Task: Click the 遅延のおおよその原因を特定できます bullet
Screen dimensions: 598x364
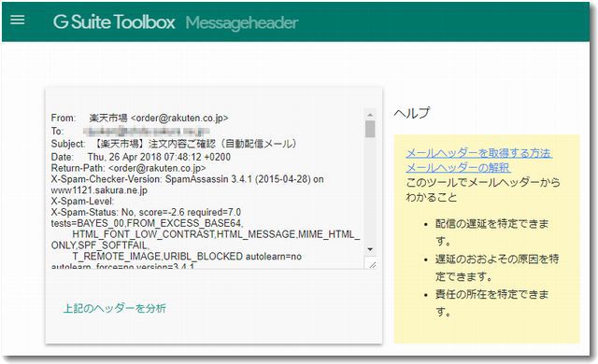Action: (x=497, y=268)
